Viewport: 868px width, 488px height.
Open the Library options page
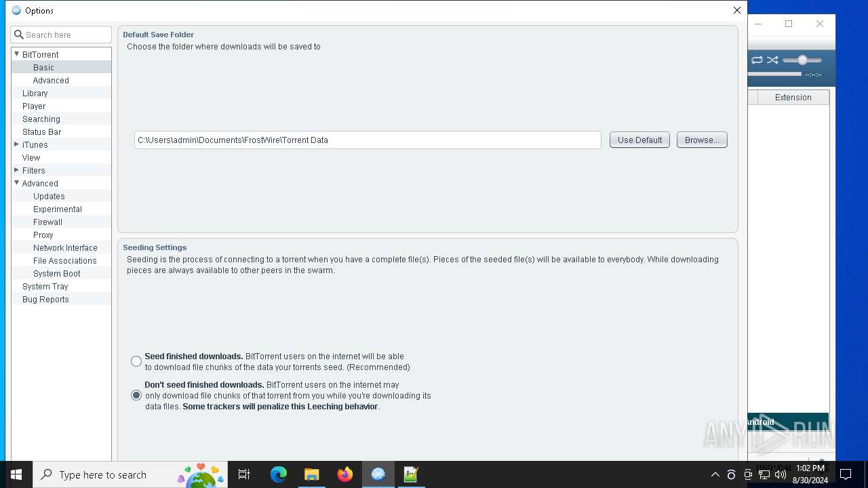coord(35,93)
